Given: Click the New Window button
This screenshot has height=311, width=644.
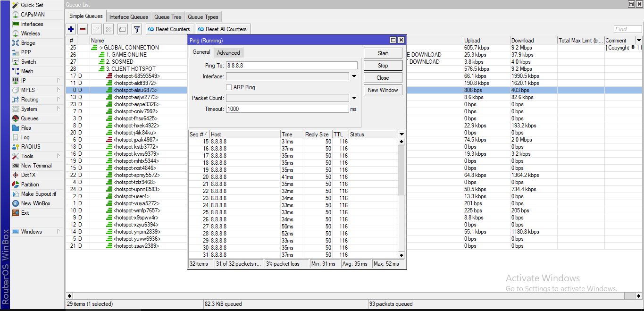Looking at the screenshot, I should pyautogui.click(x=383, y=90).
